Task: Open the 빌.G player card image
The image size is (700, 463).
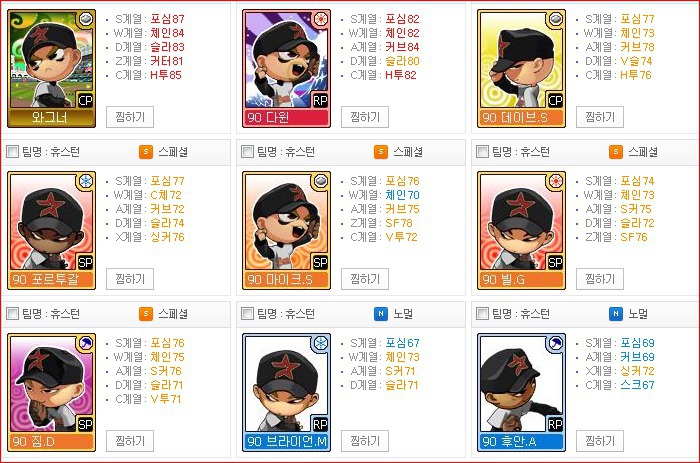Action: [x=521, y=231]
